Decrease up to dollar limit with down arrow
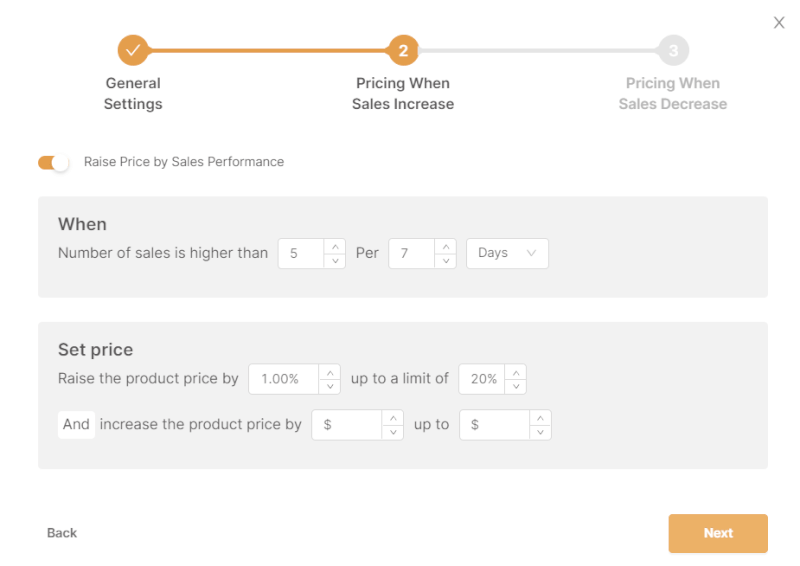 (x=540, y=432)
